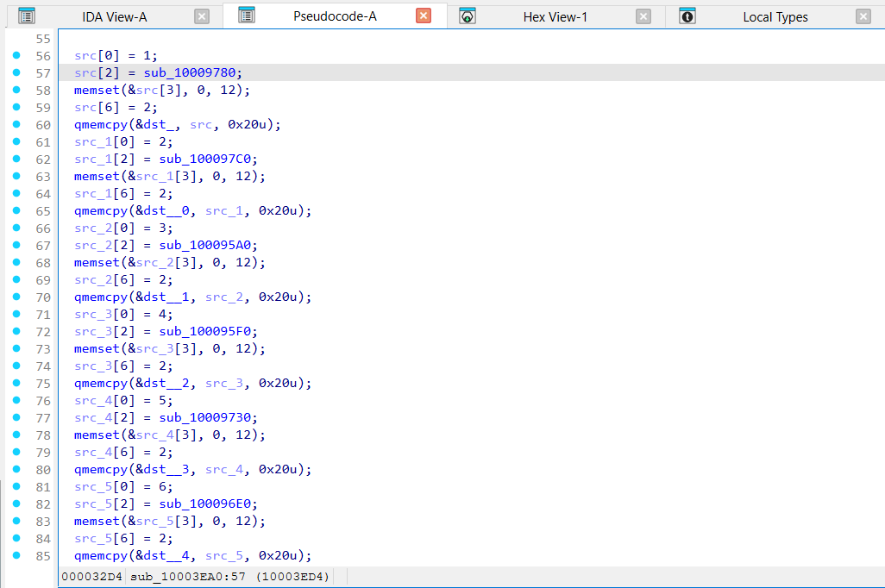Jump to function sub_100097C0
Viewport: 885px width, 588px height.
[x=205, y=160]
